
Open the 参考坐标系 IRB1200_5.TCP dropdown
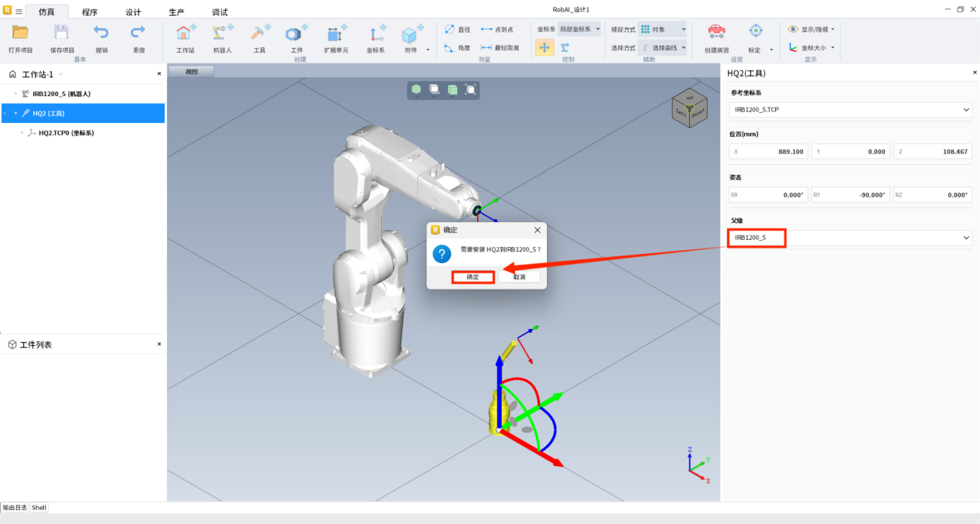850,110
